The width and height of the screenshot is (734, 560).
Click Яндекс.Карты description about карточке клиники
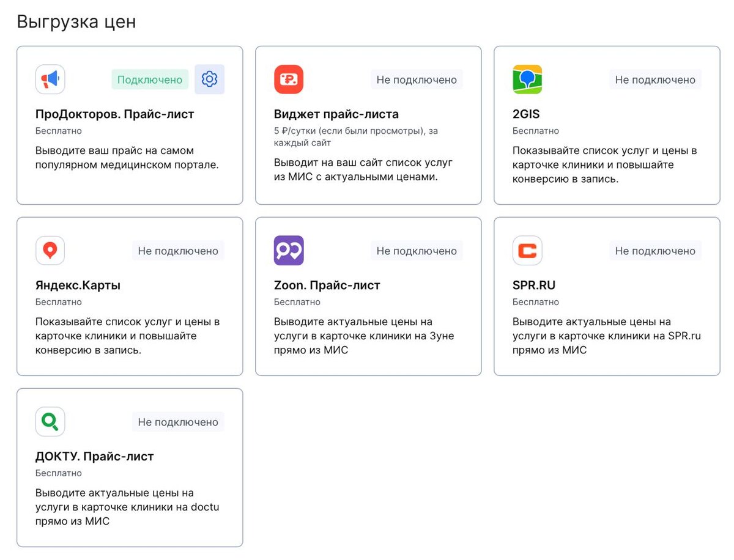click(127, 336)
